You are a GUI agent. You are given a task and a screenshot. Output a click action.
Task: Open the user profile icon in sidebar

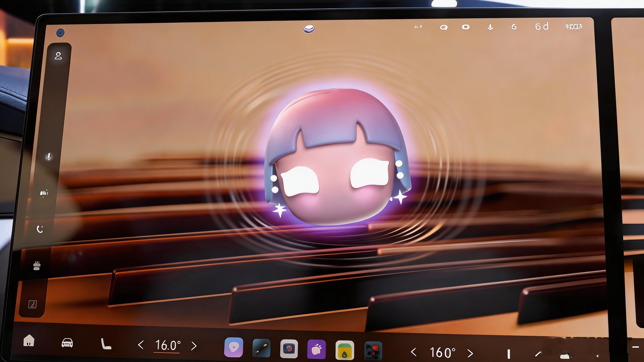point(58,56)
